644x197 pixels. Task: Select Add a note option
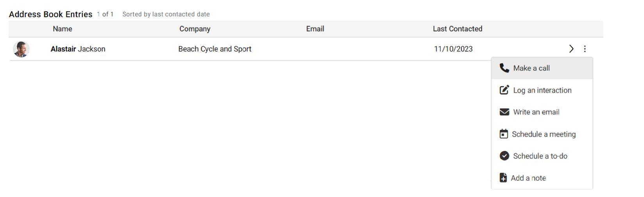point(542,178)
